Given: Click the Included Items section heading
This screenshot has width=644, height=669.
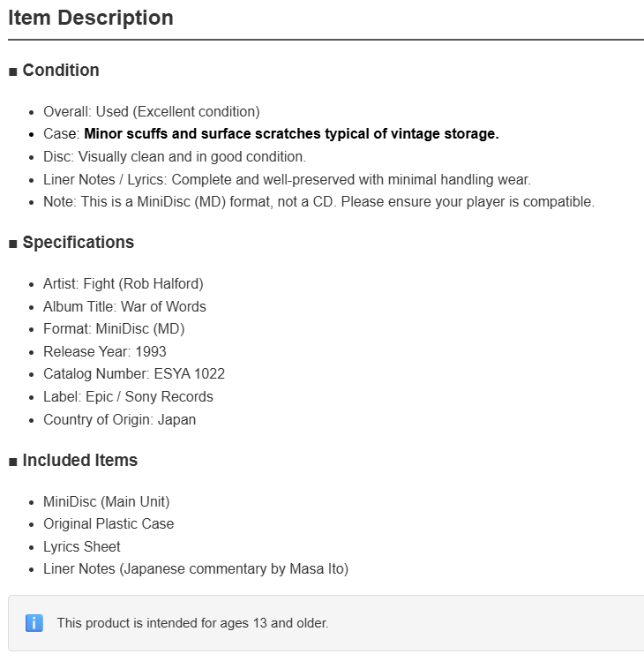Looking at the screenshot, I should point(73,461).
